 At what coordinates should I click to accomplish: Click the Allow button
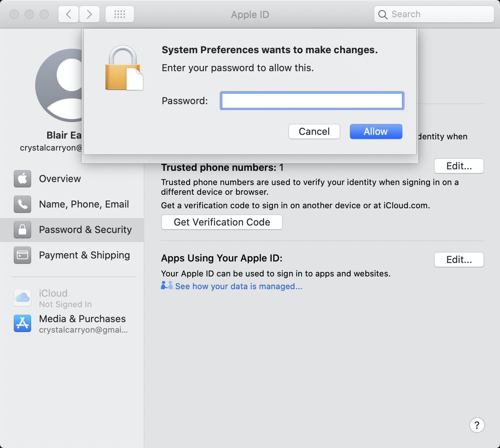376,131
